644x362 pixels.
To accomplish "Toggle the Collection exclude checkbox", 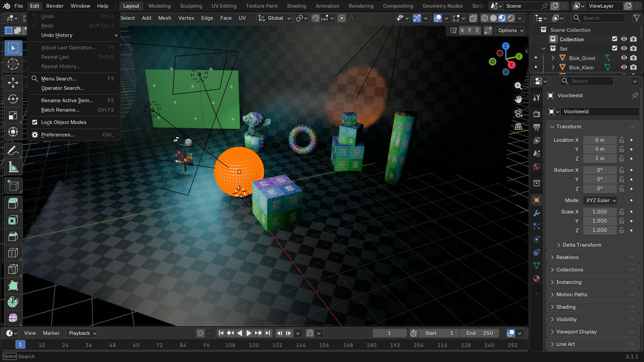I will pyautogui.click(x=614, y=39).
